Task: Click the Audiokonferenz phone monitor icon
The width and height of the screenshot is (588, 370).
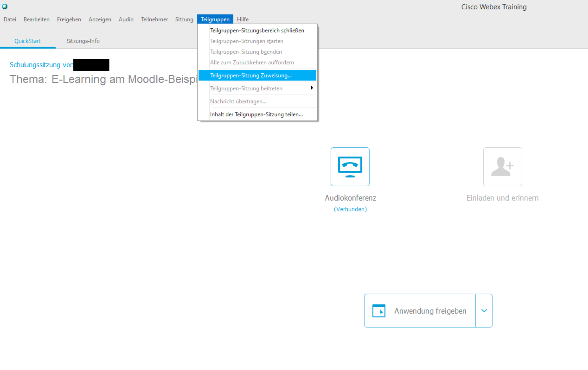Action: click(350, 167)
